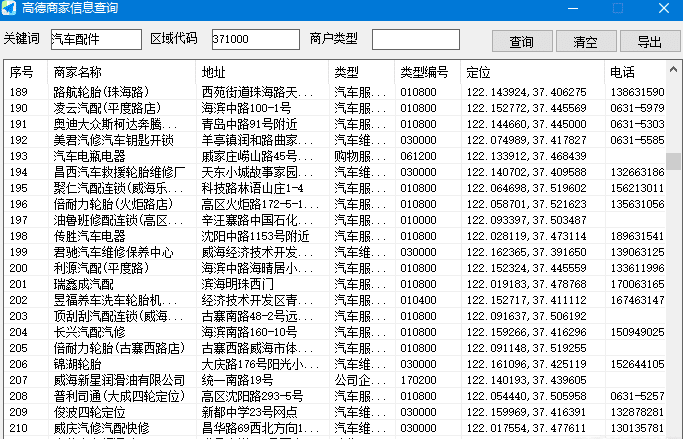This screenshot has height=439, width=683.
Task: Click address 青岛中路91号附近
Action: [x=249, y=124]
